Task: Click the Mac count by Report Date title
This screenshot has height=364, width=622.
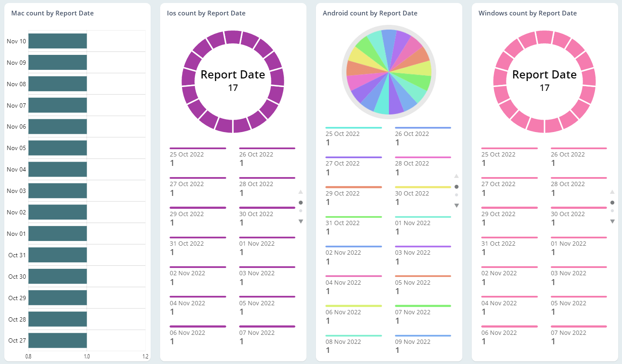Action: [x=52, y=13]
